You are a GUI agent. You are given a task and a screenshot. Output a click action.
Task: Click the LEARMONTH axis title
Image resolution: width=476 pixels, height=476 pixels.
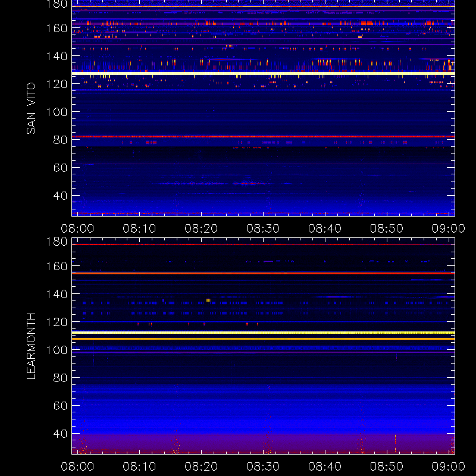tap(31, 346)
